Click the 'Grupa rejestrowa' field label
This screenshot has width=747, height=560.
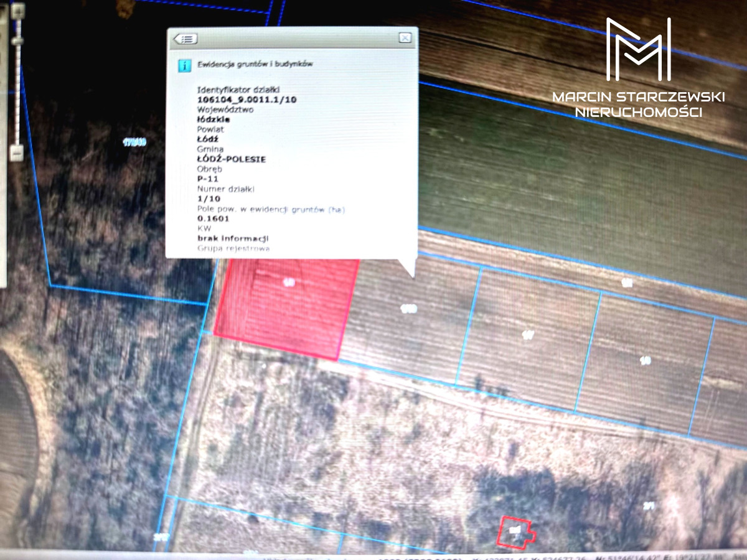[233, 248]
